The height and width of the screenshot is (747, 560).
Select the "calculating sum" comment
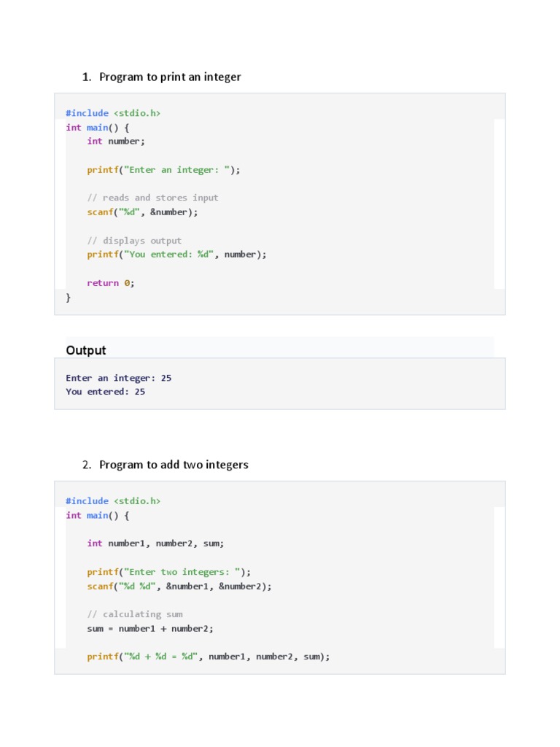click(x=135, y=614)
